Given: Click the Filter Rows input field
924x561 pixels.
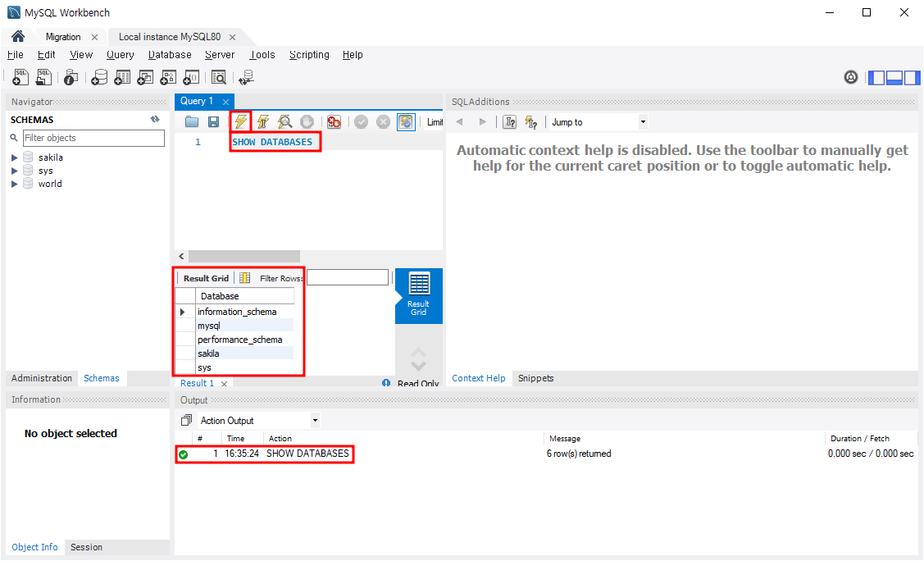Looking at the screenshot, I should 348,277.
